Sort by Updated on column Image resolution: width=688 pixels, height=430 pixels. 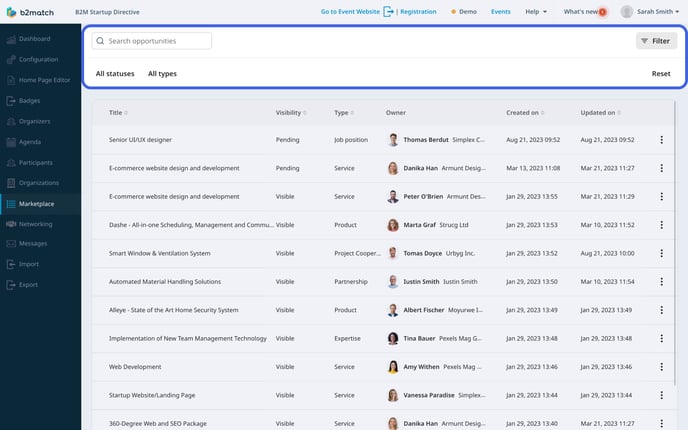tap(600, 113)
